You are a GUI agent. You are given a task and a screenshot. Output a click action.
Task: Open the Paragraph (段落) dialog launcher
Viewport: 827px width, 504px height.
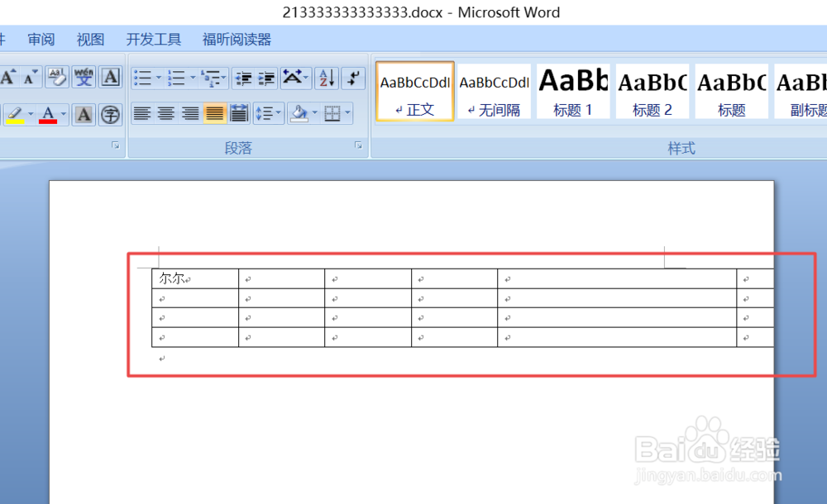pyautogui.click(x=358, y=145)
